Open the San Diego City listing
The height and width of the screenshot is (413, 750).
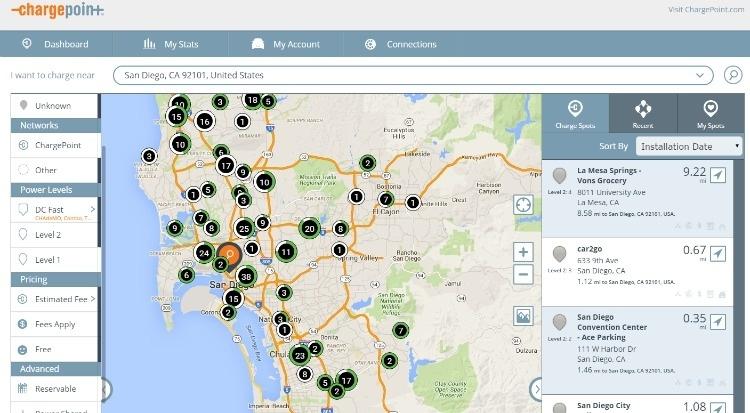(x=637, y=404)
